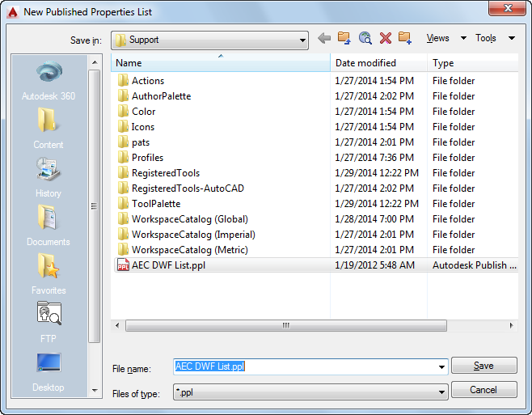Viewport: 532px width, 415px height.
Task: Expand the Views dropdown arrow
Action: click(463, 38)
